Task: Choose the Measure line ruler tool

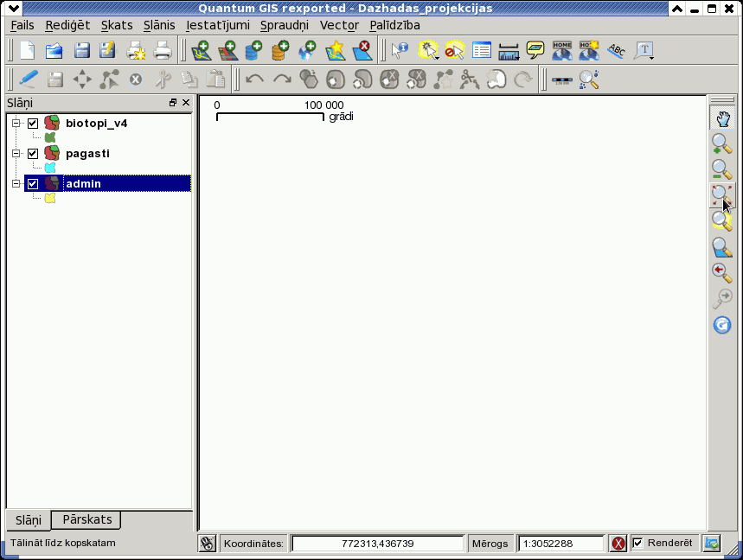Action: point(508,50)
